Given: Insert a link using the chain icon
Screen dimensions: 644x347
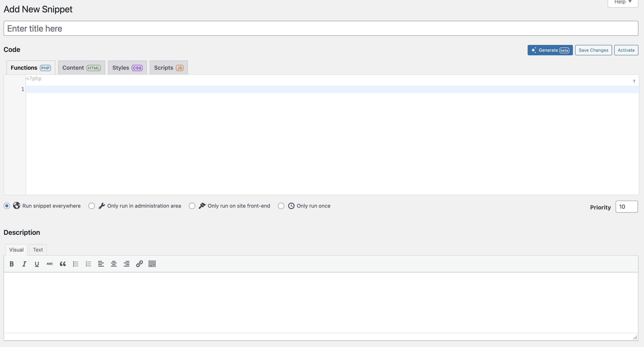Looking at the screenshot, I should tap(139, 264).
